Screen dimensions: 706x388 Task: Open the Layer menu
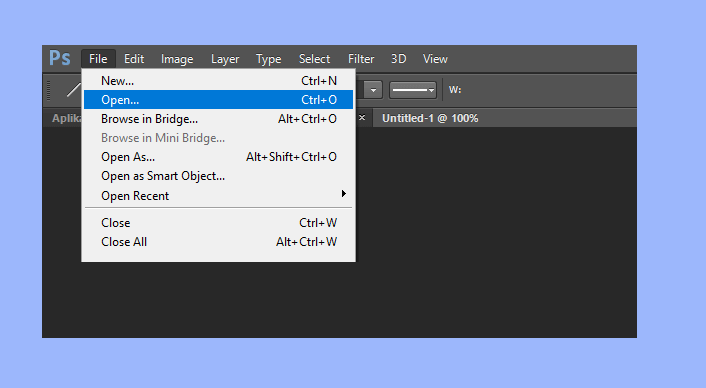[x=225, y=59]
